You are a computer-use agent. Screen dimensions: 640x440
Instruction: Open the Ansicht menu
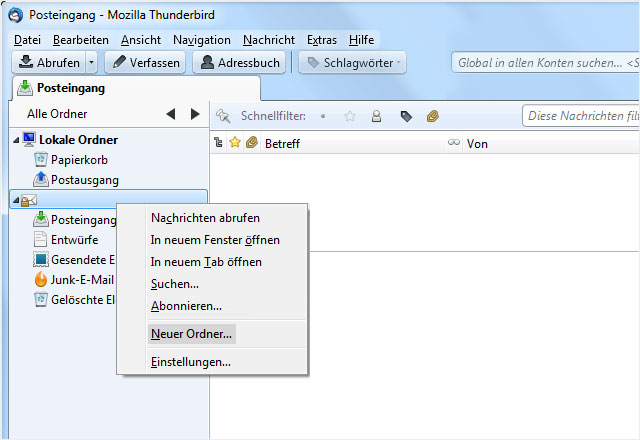(141, 40)
